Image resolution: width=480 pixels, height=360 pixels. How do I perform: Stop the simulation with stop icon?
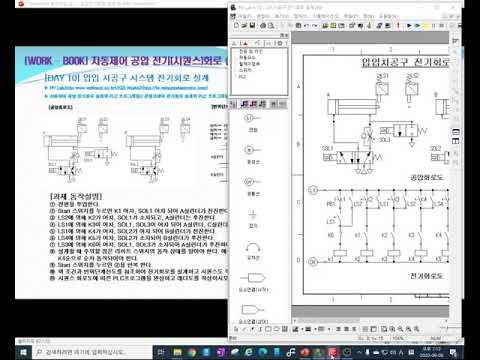441,25
